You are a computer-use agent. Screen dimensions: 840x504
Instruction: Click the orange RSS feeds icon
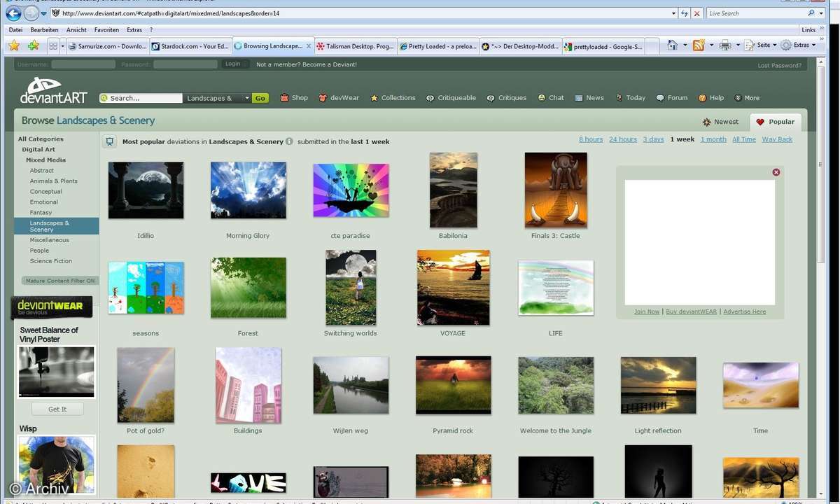click(699, 45)
